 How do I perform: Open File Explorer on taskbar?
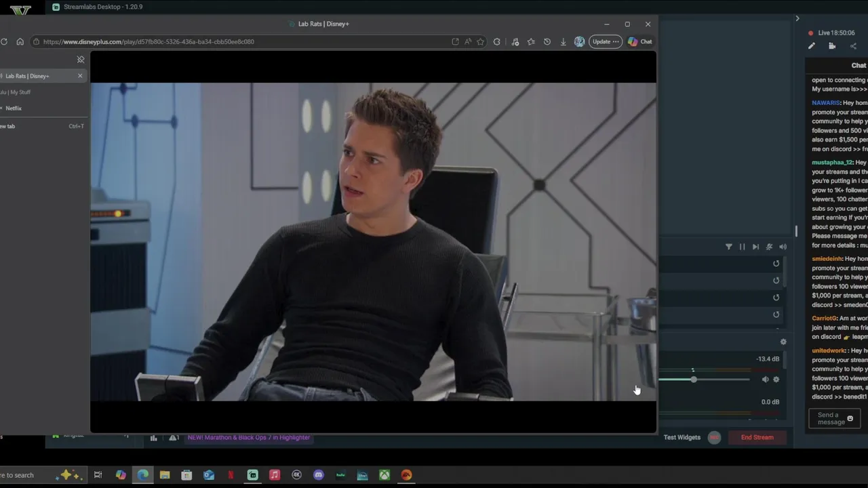[165, 475]
